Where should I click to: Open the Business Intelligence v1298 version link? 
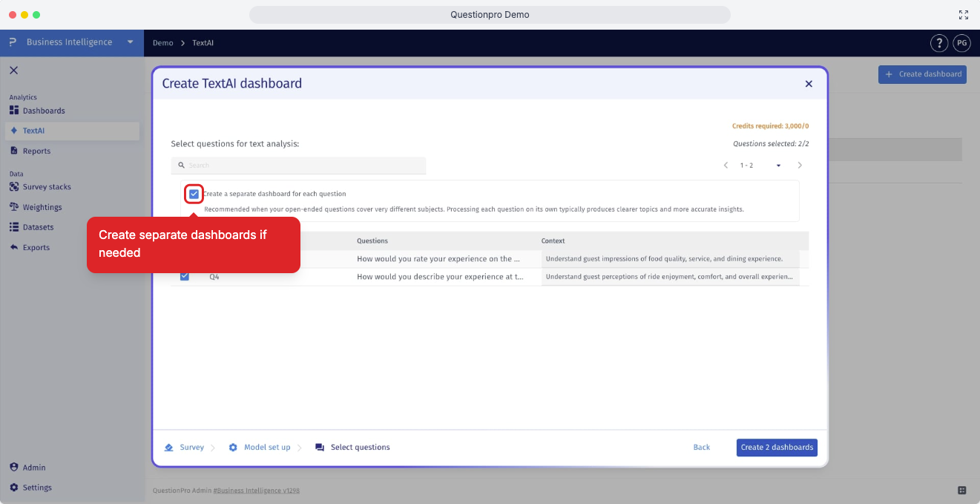pos(257,491)
